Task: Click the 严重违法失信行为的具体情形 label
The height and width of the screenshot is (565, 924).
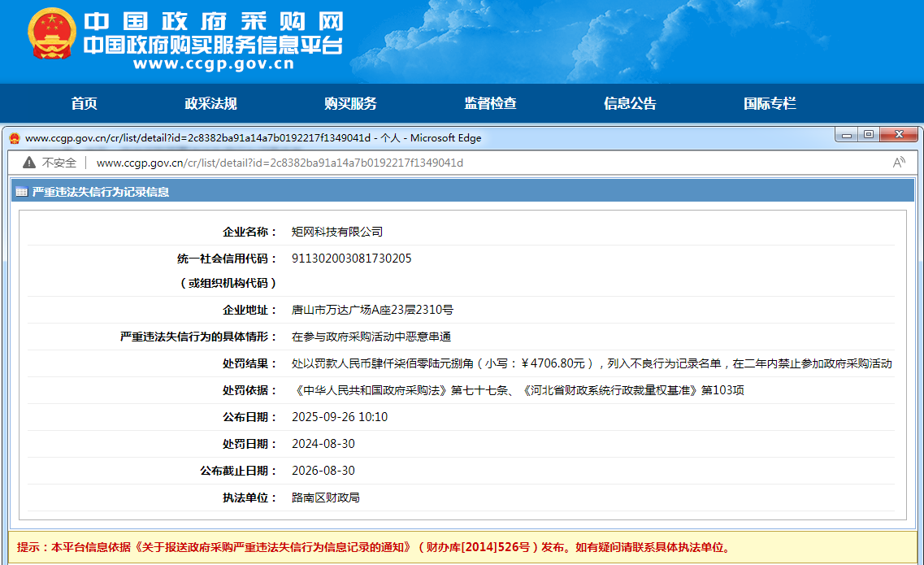Action: 198,337
